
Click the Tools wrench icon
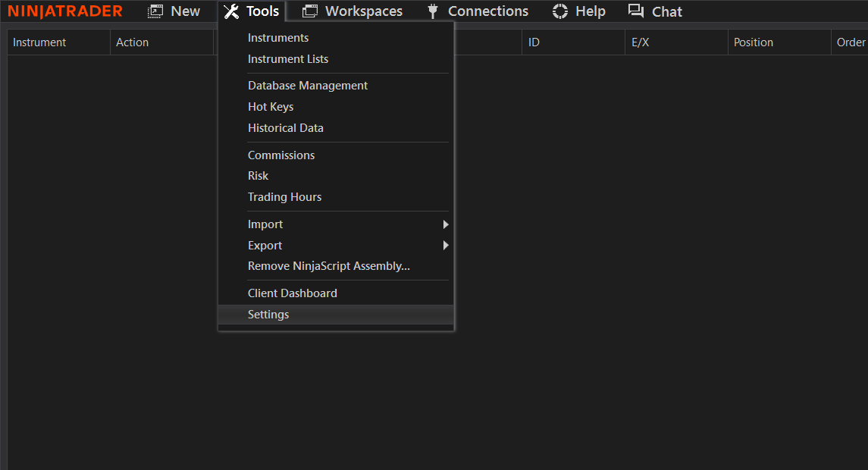[x=231, y=11]
